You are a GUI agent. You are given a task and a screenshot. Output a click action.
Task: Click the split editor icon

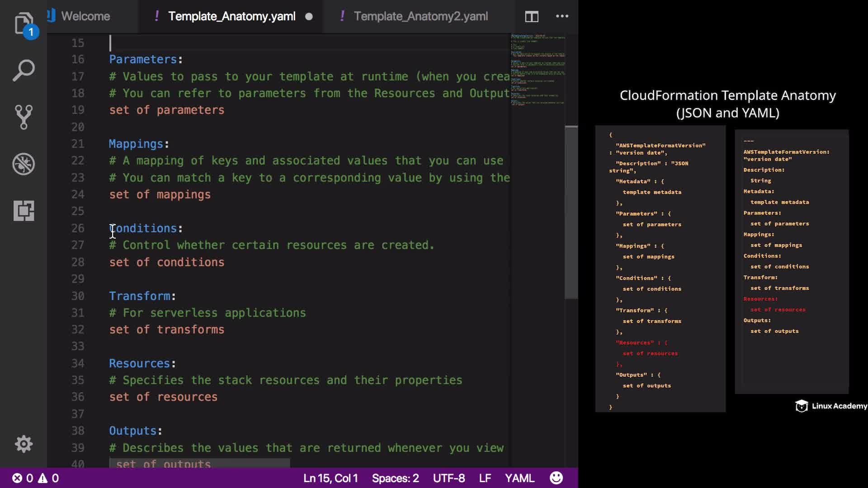click(x=532, y=17)
